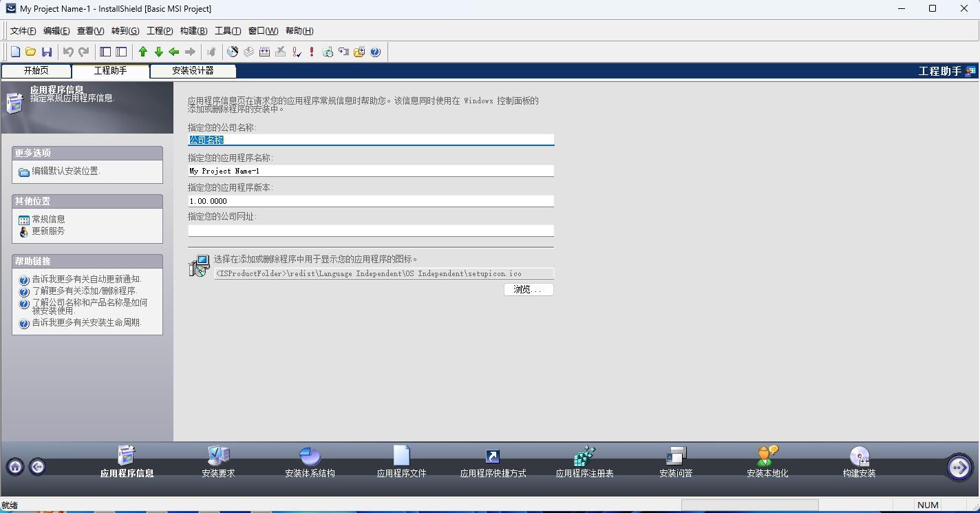Open the 工具(T) menu

click(228, 31)
